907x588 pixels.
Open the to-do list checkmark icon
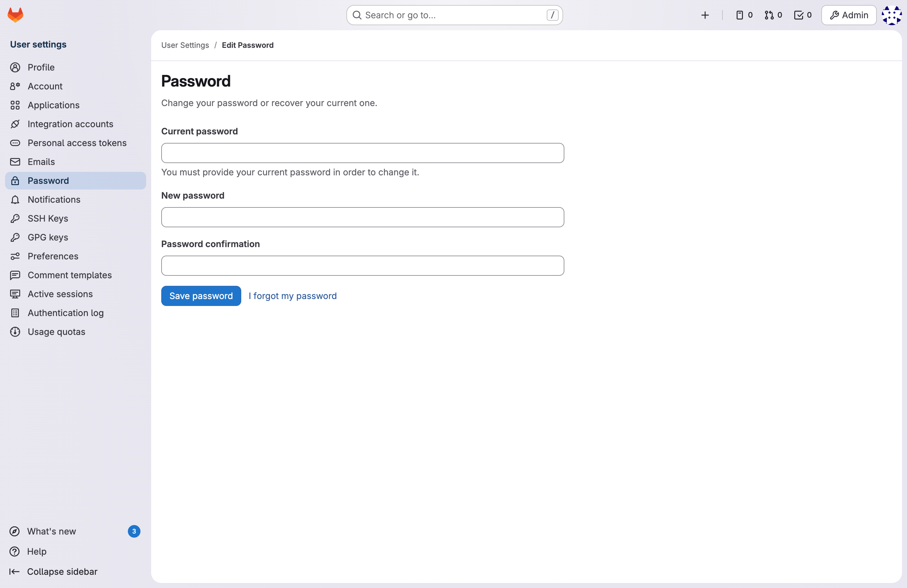pyautogui.click(x=802, y=15)
